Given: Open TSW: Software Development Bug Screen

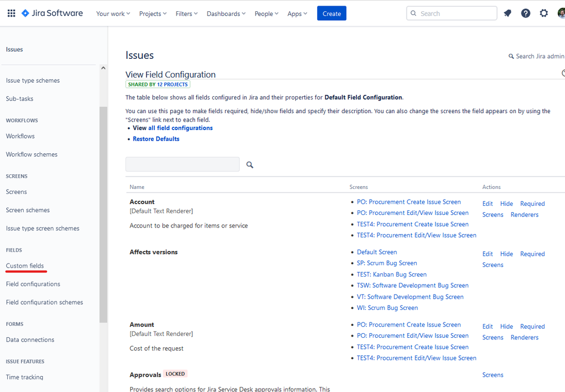Looking at the screenshot, I should [412, 285].
